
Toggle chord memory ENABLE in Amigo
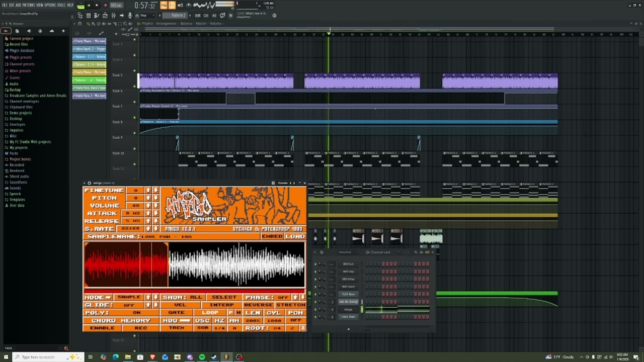click(102, 328)
